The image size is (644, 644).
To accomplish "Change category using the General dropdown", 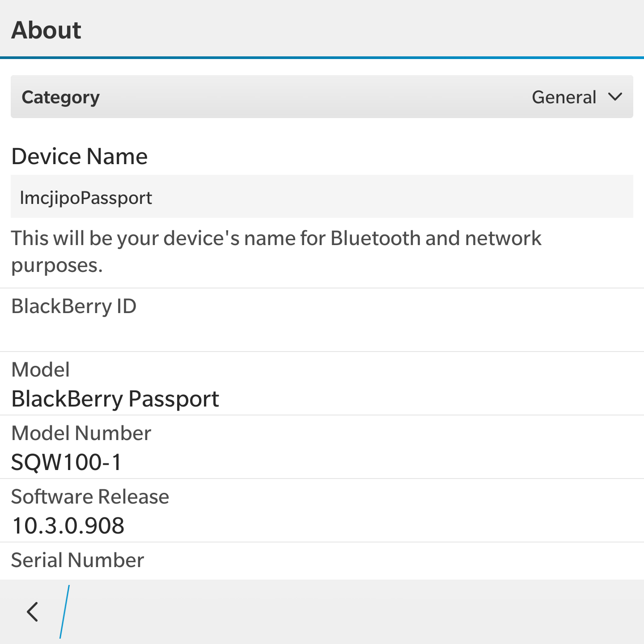I will tap(577, 97).
